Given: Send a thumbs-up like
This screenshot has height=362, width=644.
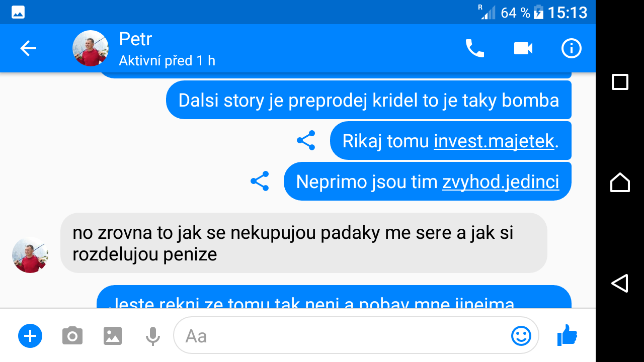Looking at the screenshot, I should pyautogui.click(x=567, y=335).
